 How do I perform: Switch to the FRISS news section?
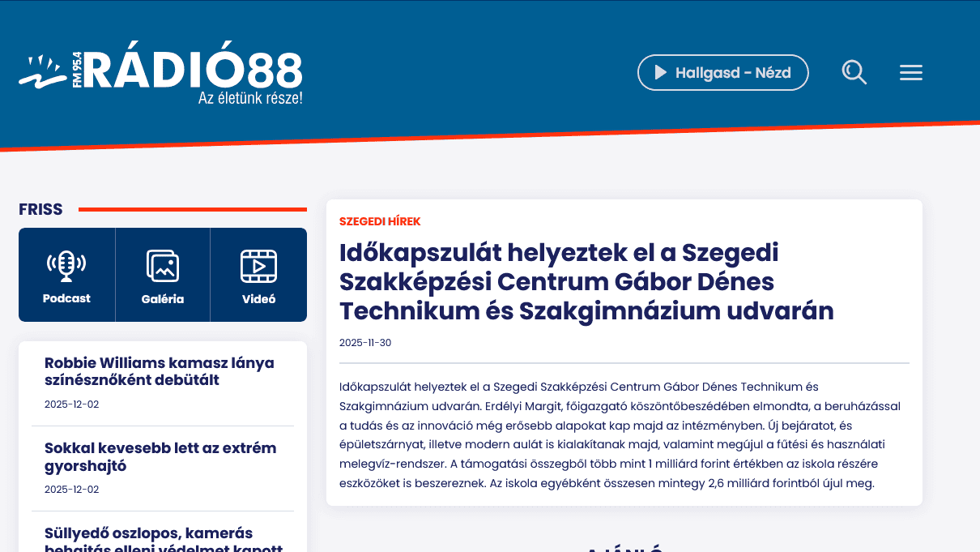point(40,209)
